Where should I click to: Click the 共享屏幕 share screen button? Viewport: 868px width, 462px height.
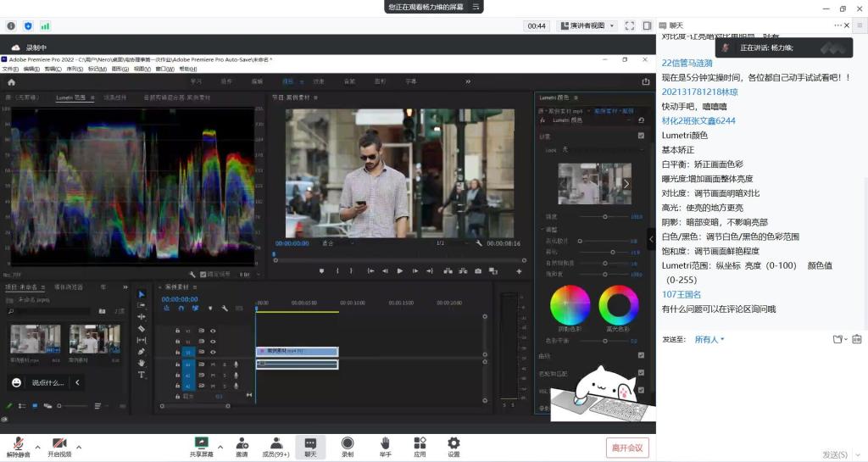tap(202, 443)
